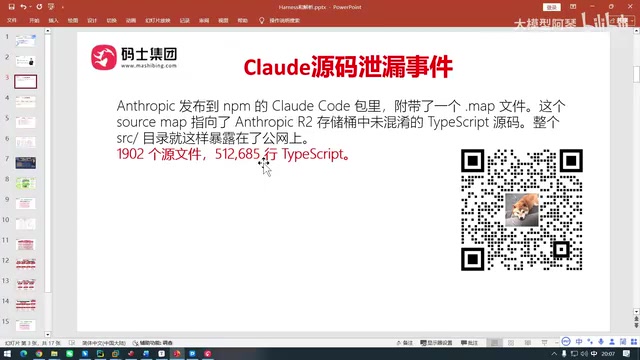640x360 pixels.
Task: Switch to Normal view
Action: tap(494, 343)
